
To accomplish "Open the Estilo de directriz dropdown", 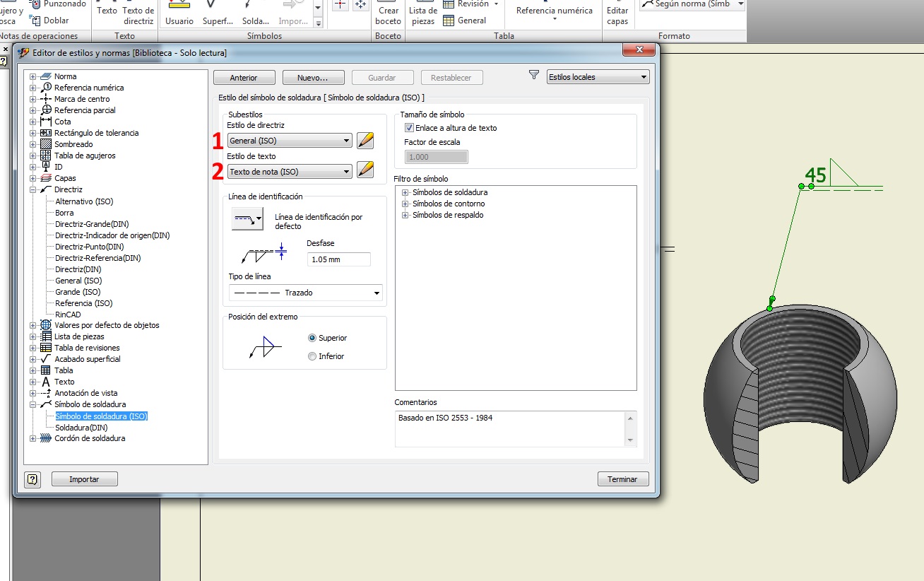I will point(290,141).
